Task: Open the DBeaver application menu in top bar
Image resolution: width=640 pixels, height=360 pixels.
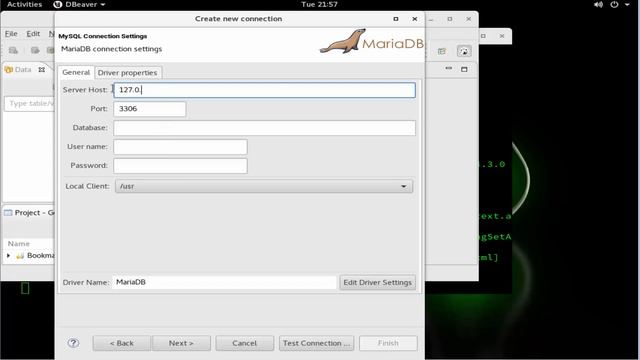Action: (x=80, y=4)
